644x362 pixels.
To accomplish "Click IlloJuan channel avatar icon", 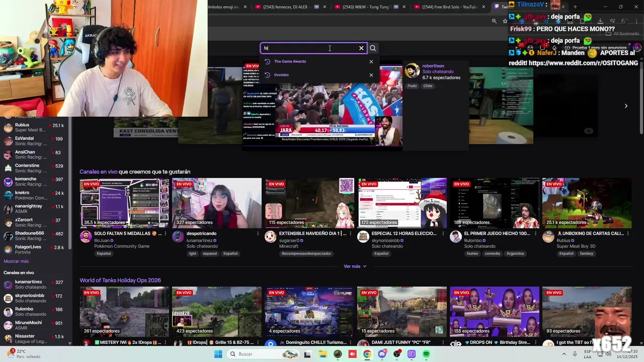I will point(86,237).
